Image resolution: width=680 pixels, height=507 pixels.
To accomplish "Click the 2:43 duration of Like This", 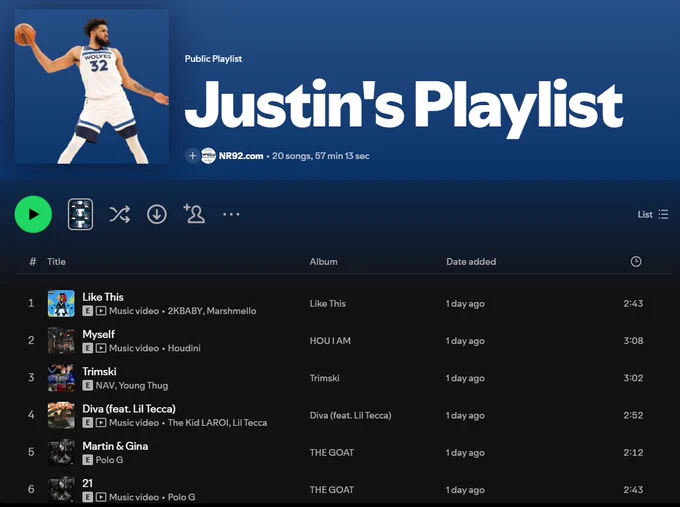I will click(x=633, y=304).
